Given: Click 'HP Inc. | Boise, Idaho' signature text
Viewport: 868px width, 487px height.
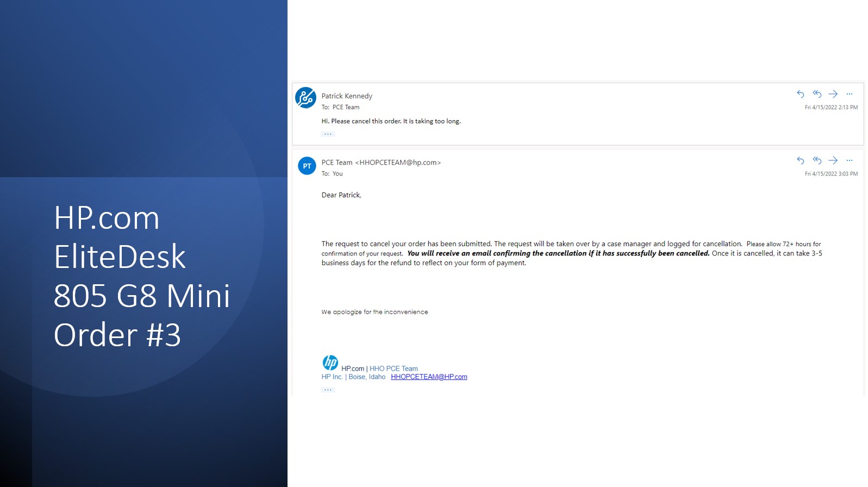Looking at the screenshot, I should pyautogui.click(x=353, y=377).
